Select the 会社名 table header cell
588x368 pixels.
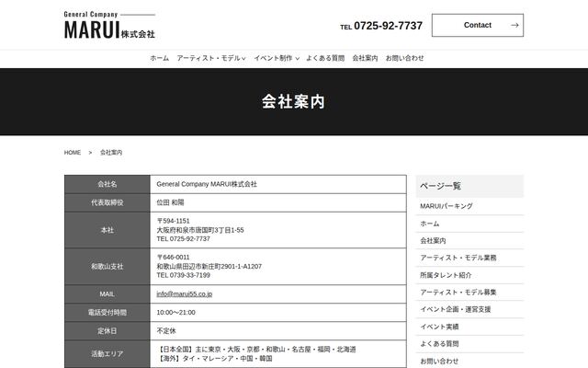(107, 184)
